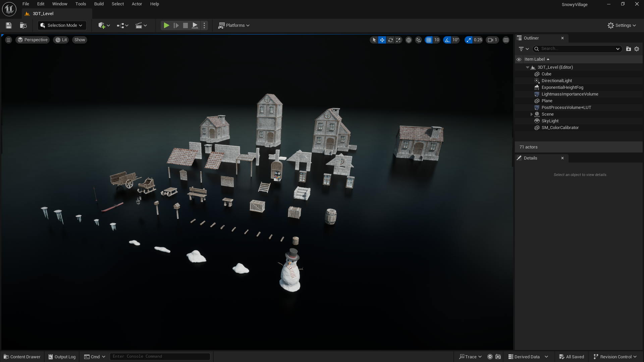Click the viewport layout maximize icon
The width and height of the screenshot is (644, 362).
[x=506, y=40]
